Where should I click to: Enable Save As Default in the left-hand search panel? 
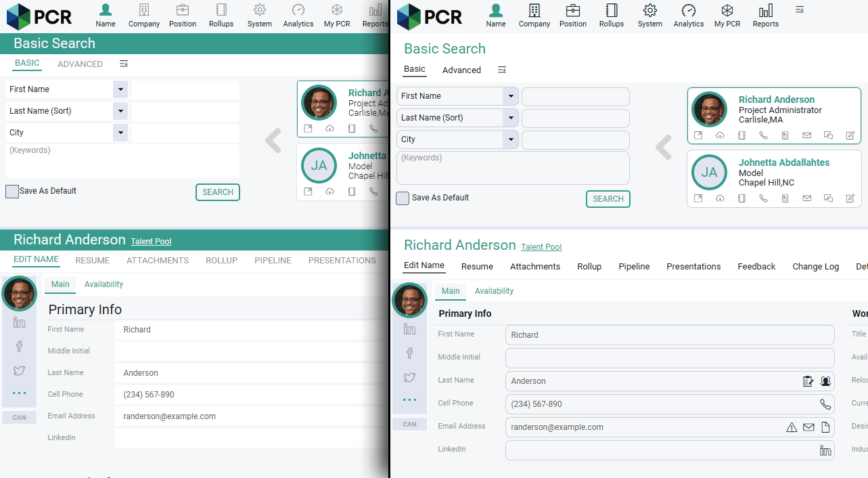12,192
